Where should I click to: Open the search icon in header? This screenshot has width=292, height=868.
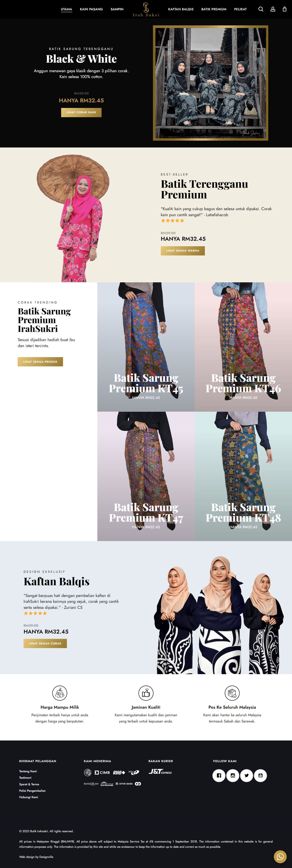tap(261, 9)
